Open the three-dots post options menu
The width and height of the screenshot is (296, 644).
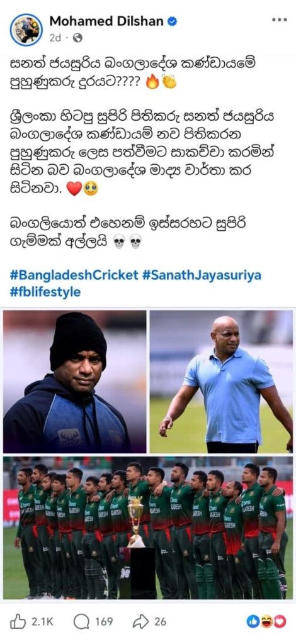279,19
